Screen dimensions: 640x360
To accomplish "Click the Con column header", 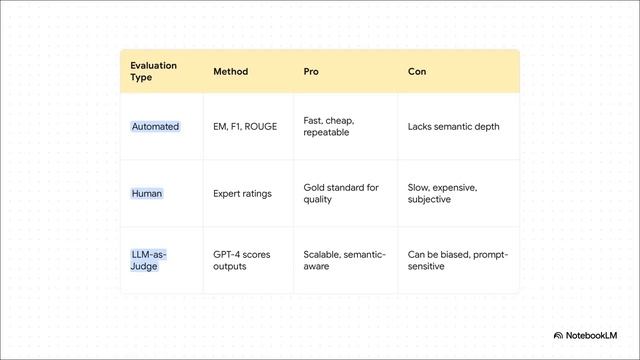I will (x=417, y=71).
